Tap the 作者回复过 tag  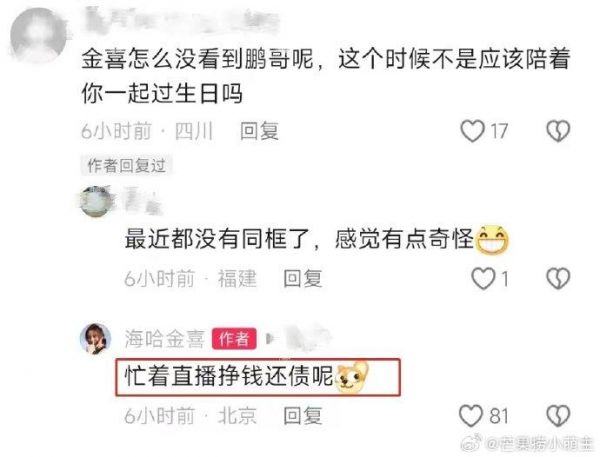[x=127, y=166]
